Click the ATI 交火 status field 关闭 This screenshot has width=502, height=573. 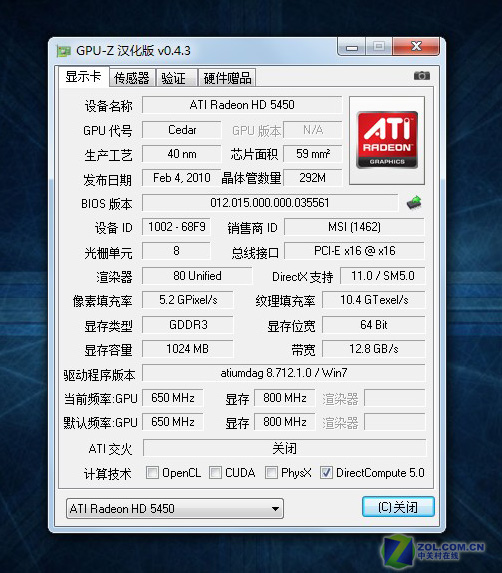[x=284, y=448]
